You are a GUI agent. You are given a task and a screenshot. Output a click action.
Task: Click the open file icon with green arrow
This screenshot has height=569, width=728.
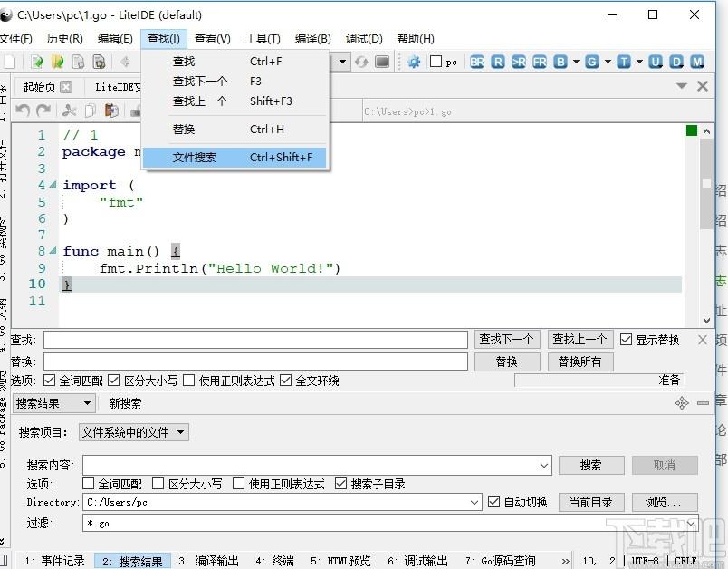tap(37, 62)
